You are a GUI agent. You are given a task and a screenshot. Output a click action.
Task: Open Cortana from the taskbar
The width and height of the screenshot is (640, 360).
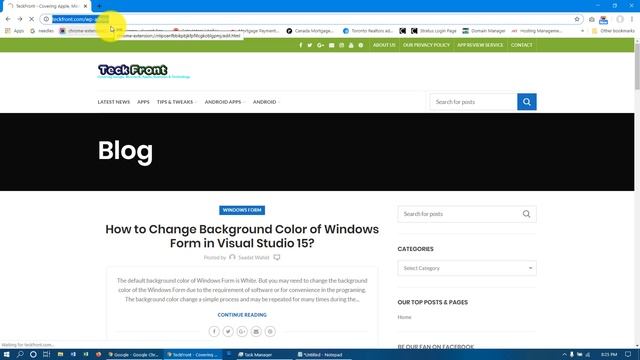(x=33, y=354)
